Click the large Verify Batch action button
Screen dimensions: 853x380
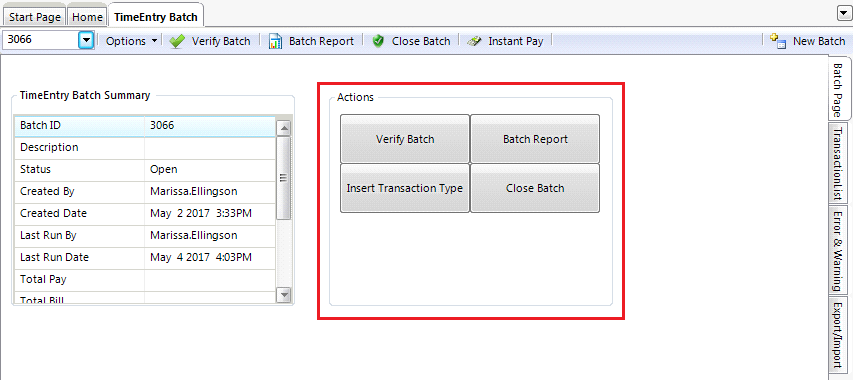coord(405,139)
